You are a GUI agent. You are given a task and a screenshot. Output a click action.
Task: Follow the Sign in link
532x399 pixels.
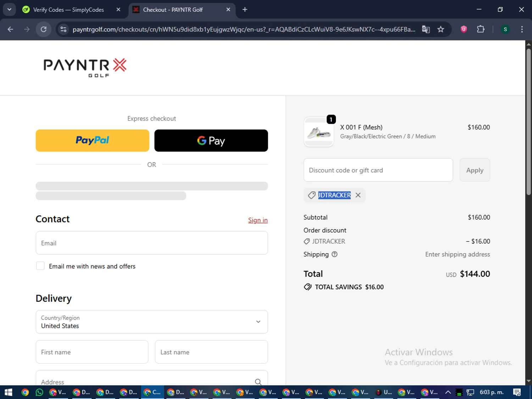point(258,220)
